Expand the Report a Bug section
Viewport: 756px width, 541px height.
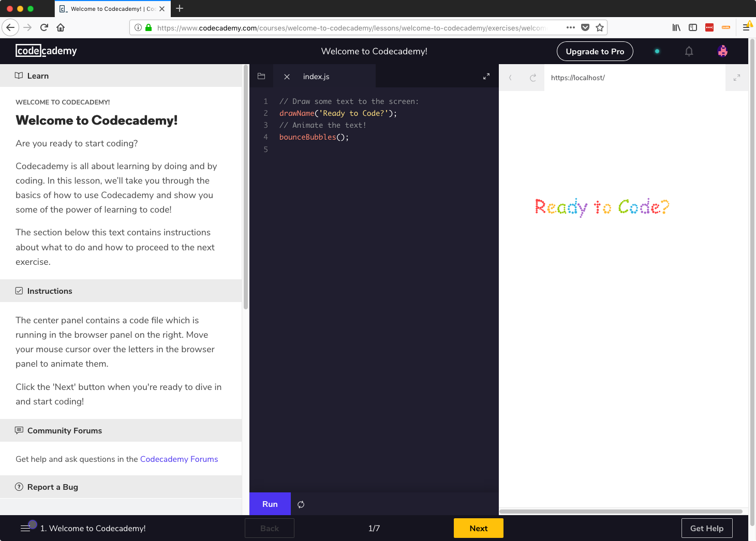tap(121, 487)
